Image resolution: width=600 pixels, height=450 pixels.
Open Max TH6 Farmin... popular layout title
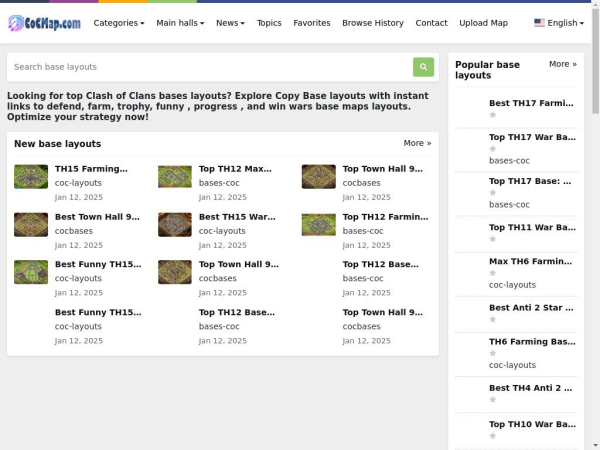click(x=531, y=262)
